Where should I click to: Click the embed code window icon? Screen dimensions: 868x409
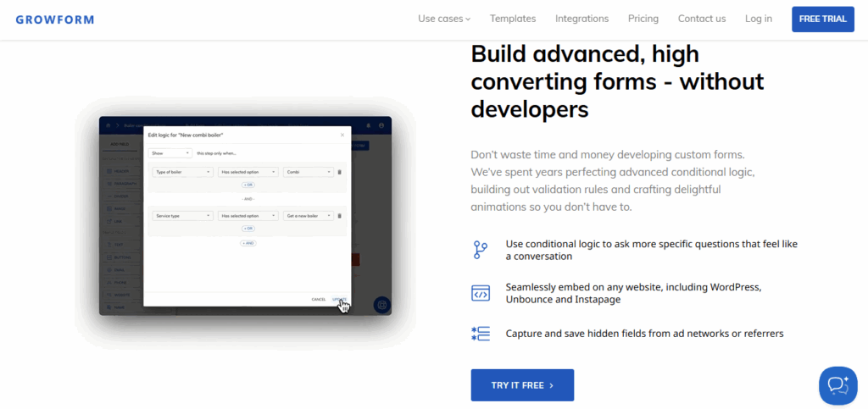click(481, 293)
